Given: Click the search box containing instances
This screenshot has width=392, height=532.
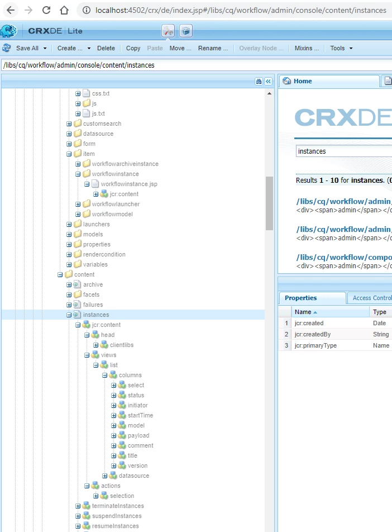Looking at the screenshot, I should (x=343, y=151).
